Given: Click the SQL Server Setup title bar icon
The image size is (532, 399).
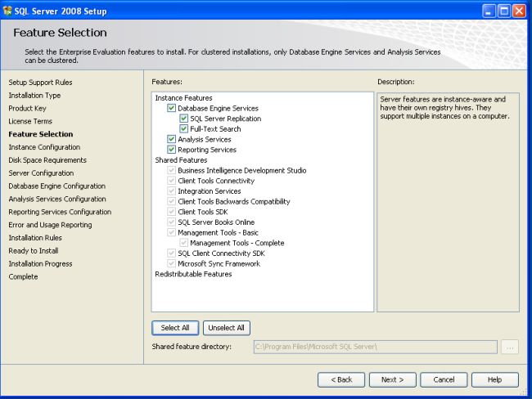Looking at the screenshot, I should click(8, 11).
